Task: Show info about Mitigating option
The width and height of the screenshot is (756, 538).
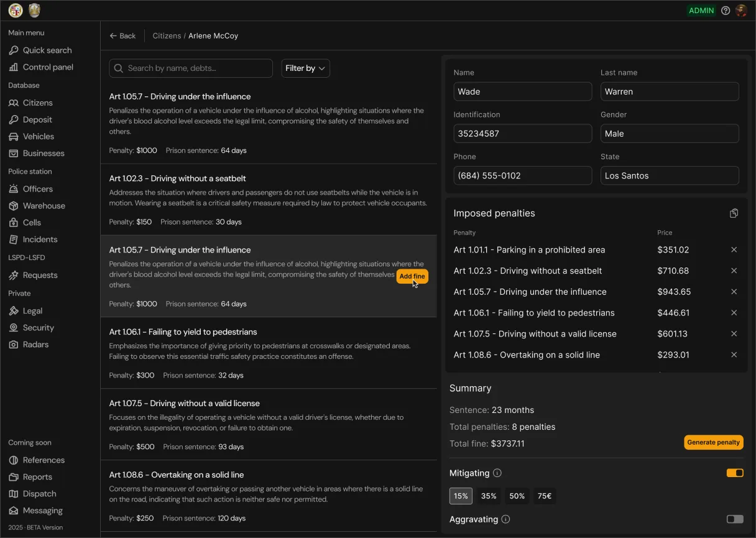Action: 497,473
